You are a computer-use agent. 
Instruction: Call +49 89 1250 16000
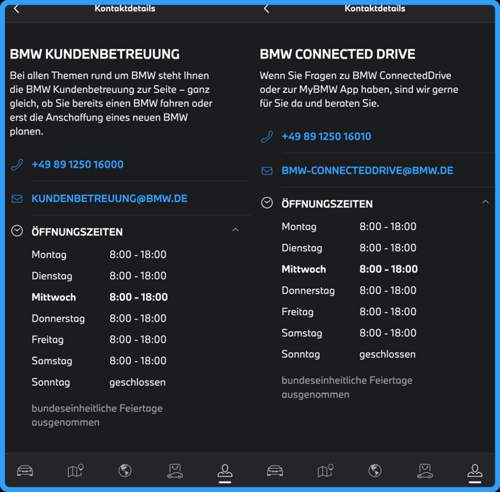click(78, 164)
